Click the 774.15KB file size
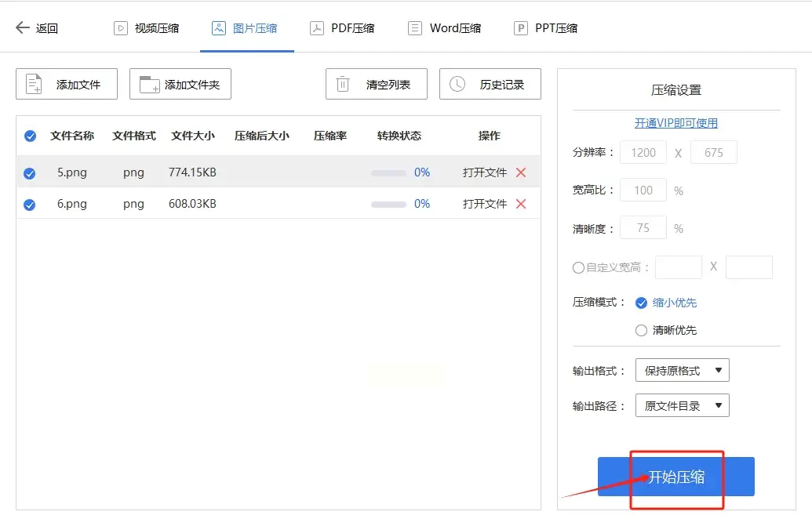812x526 pixels. pos(192,172)
